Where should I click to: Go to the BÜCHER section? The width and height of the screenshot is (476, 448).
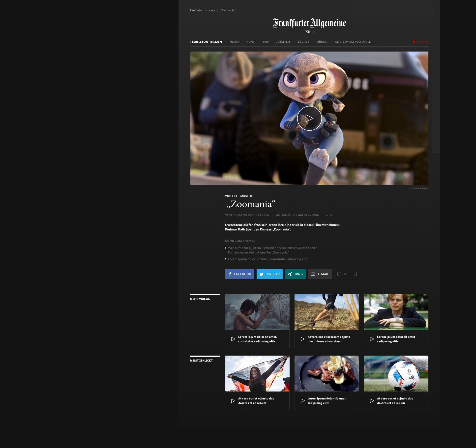point(303,42)
